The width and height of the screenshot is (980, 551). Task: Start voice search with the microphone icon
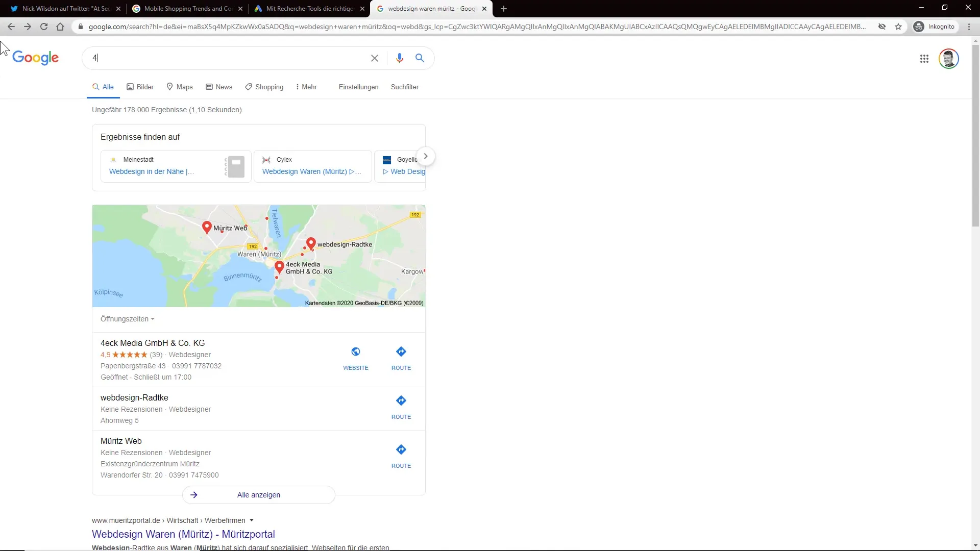[x=400, y=58]
